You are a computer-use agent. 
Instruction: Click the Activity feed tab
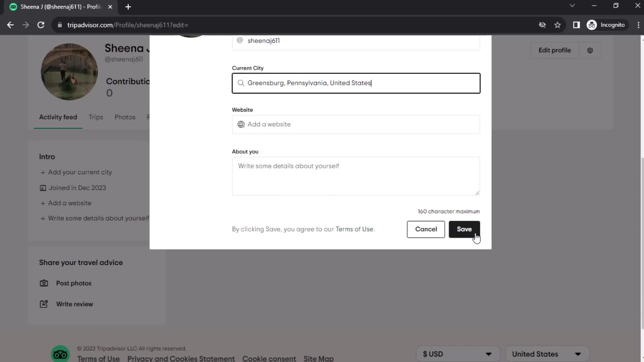(58, 117)
